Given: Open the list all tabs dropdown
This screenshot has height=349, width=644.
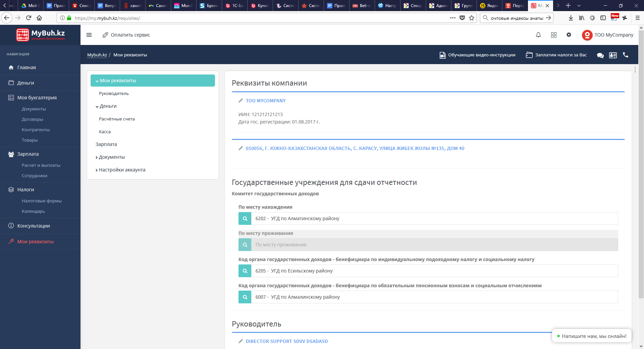Looking at the screenshot, I should click(x=579, y=5).
